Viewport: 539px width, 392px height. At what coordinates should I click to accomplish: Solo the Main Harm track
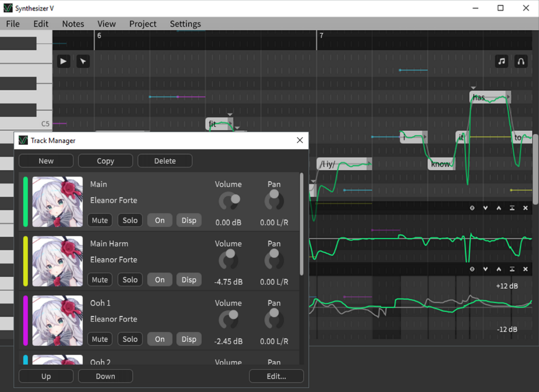click(x=130, y=280)
